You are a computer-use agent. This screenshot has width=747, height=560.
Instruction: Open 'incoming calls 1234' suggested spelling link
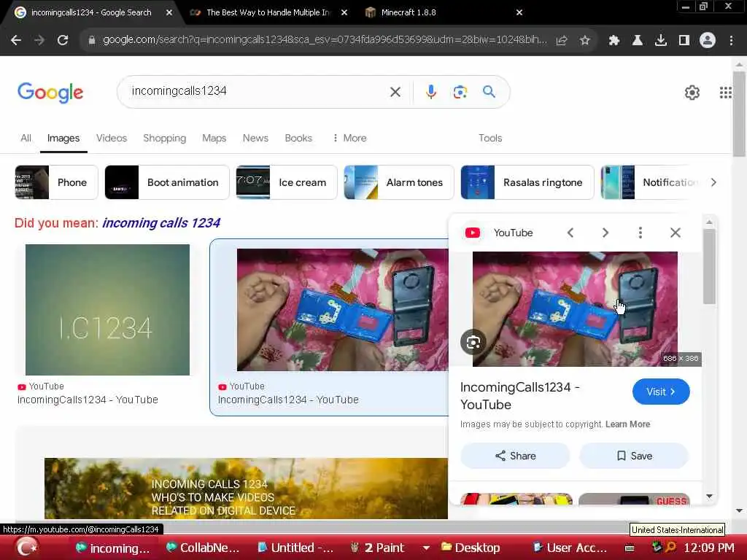click(161, 223)
